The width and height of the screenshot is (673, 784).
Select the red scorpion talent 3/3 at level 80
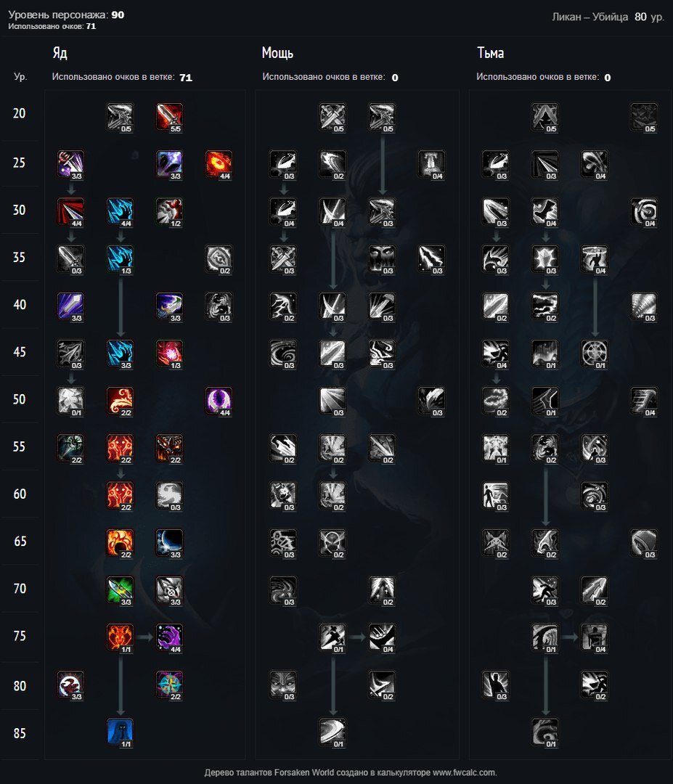click(x=70, y=685)
